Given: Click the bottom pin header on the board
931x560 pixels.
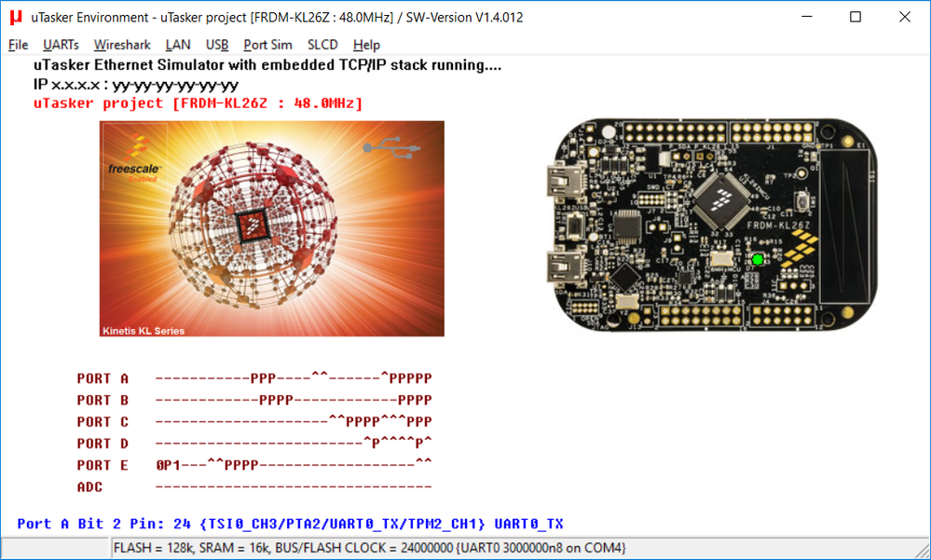Looking at the screenshot, I should click(701, 315).
